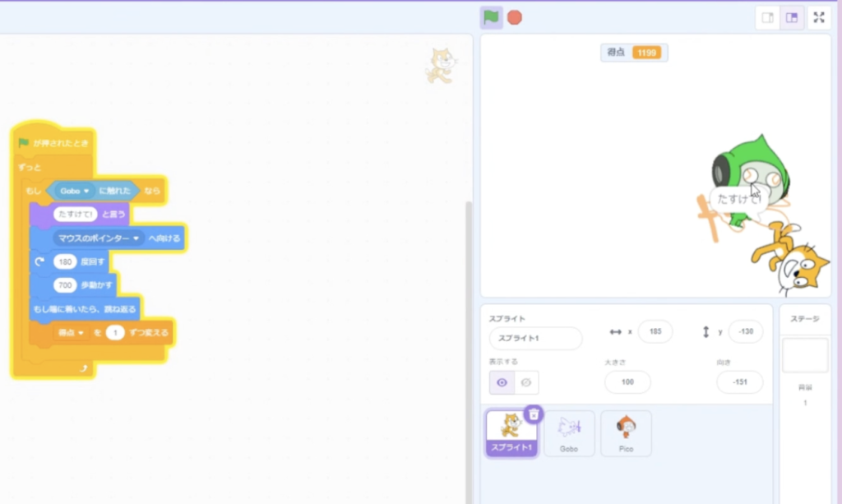Viewport: 842px width, 504px height.
Task: Switch to small stage layout
Action: point(767,18)
